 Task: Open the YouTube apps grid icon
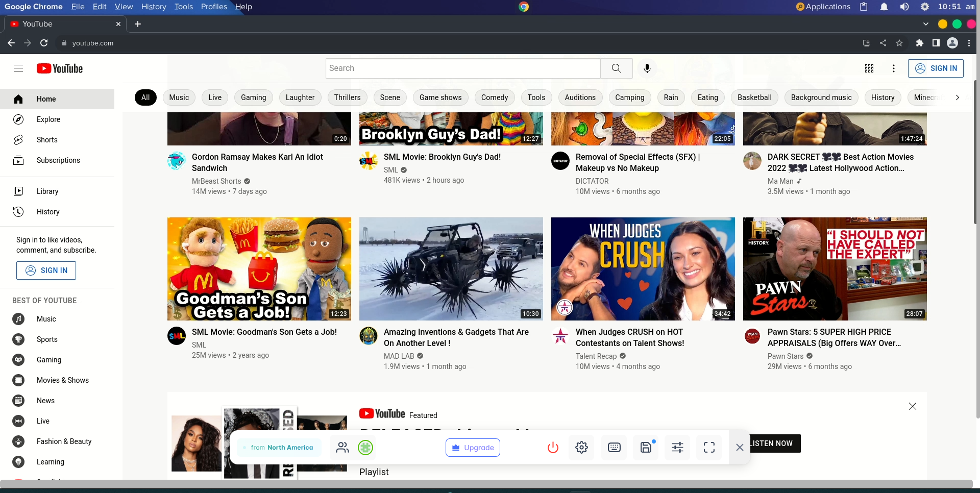869,68
